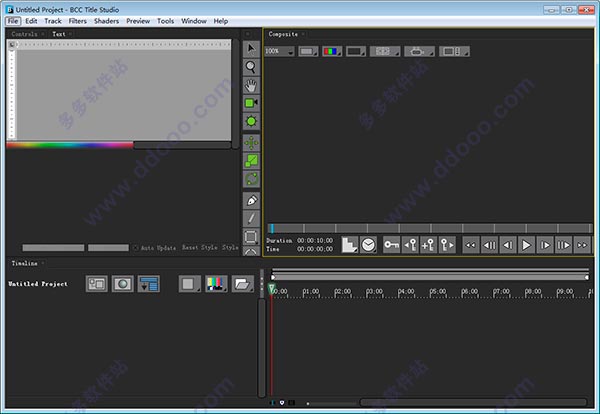Click the staircase interpolation icon
This screenshot has width=600, height=414.
[349, 244]
